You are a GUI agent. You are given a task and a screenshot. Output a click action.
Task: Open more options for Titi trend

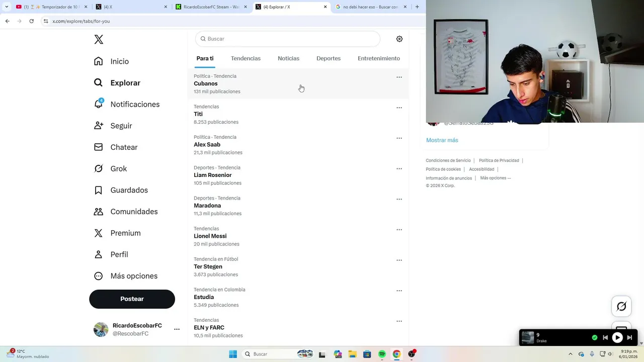pyautogui.click(x=399, y=108)
